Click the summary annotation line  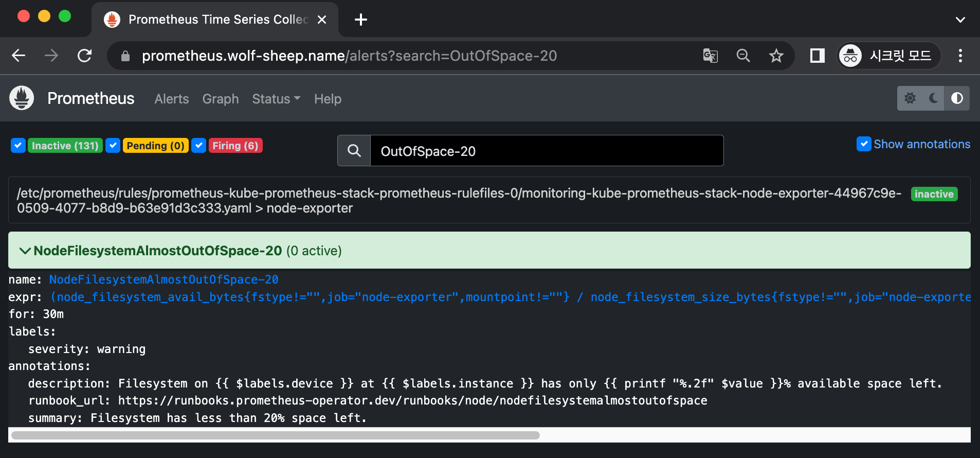pos(197,418)
